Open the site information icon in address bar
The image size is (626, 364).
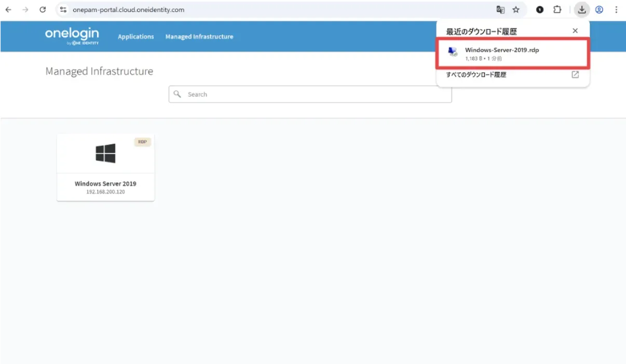63,10
